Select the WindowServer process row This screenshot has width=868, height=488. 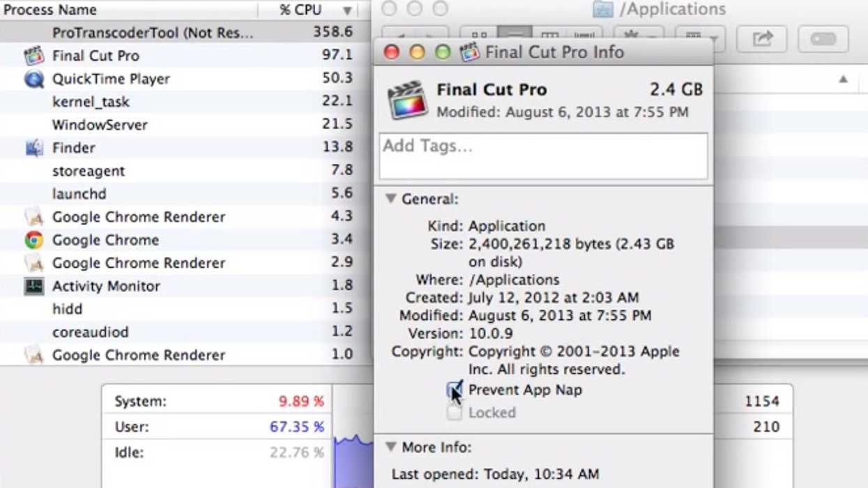185,125
